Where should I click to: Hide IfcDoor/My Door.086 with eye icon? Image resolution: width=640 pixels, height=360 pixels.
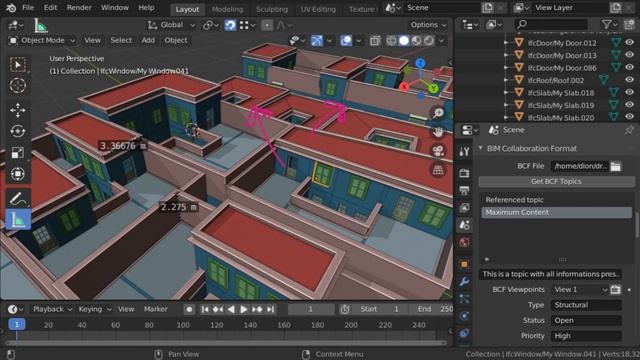click(x=629, y=67)
